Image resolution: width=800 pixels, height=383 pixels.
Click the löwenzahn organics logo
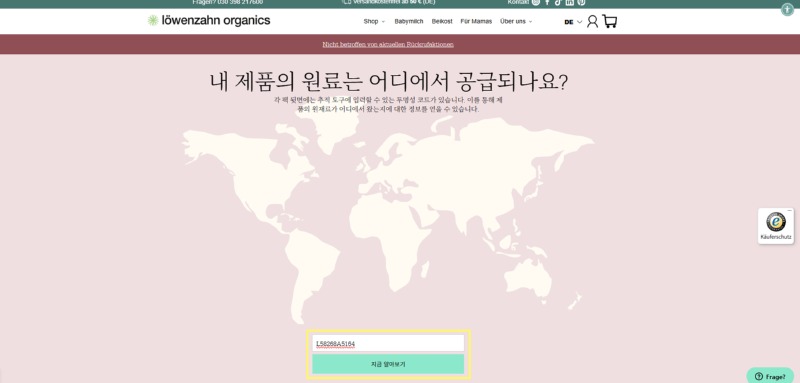click(x=209, y=21)
